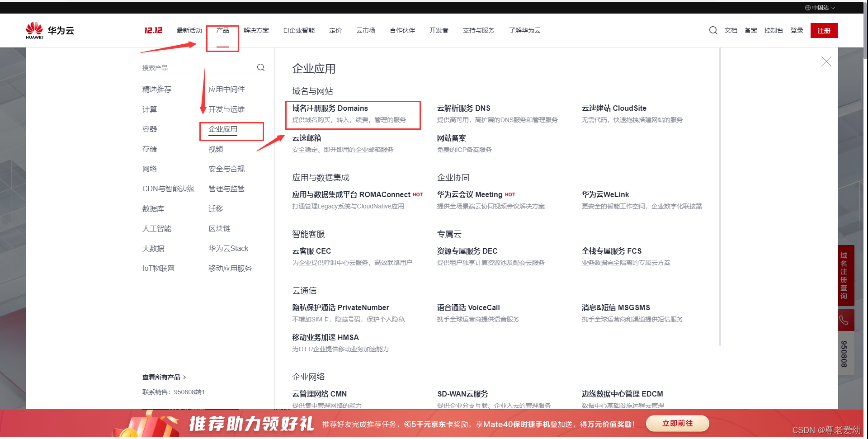Select 安全与合规 category
868x439 pixels.
[x=226, y=169]
